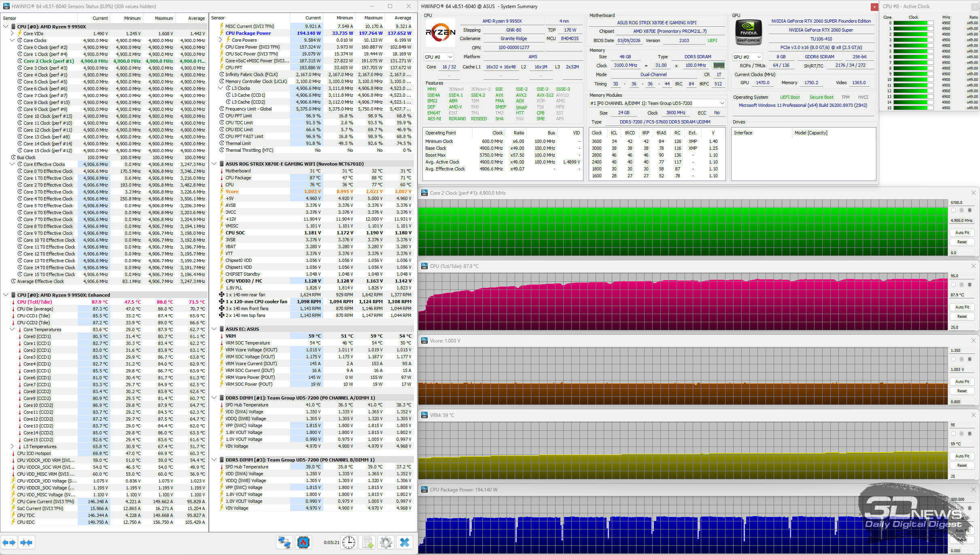Click the Operating Point column header

click(x=448, y=133)
